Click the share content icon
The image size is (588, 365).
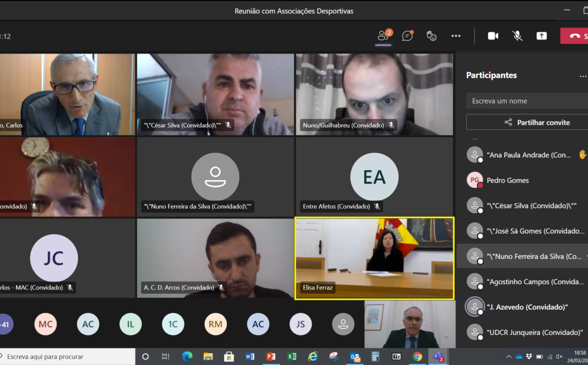coord(542,36)
